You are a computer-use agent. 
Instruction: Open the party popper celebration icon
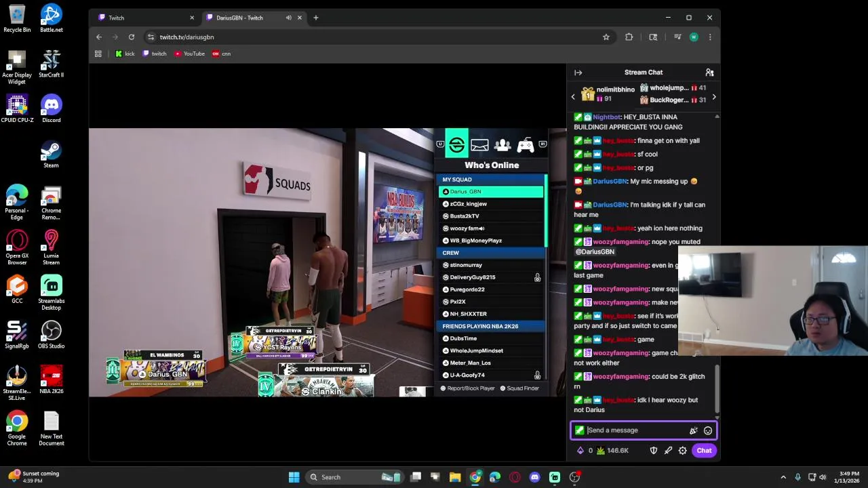693,430
